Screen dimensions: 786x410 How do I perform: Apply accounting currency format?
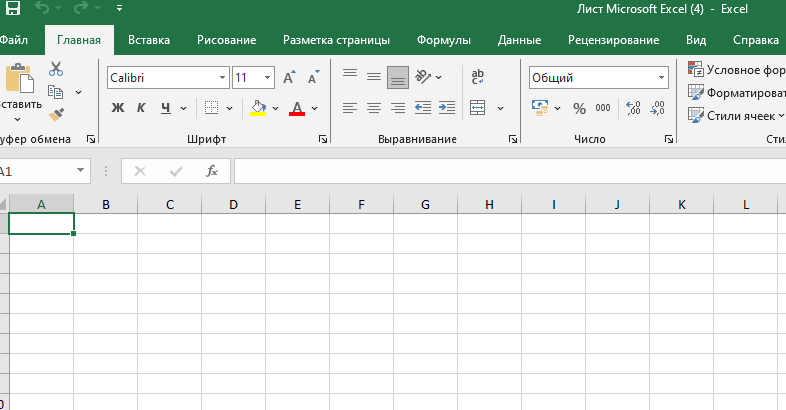click(540, 108)
